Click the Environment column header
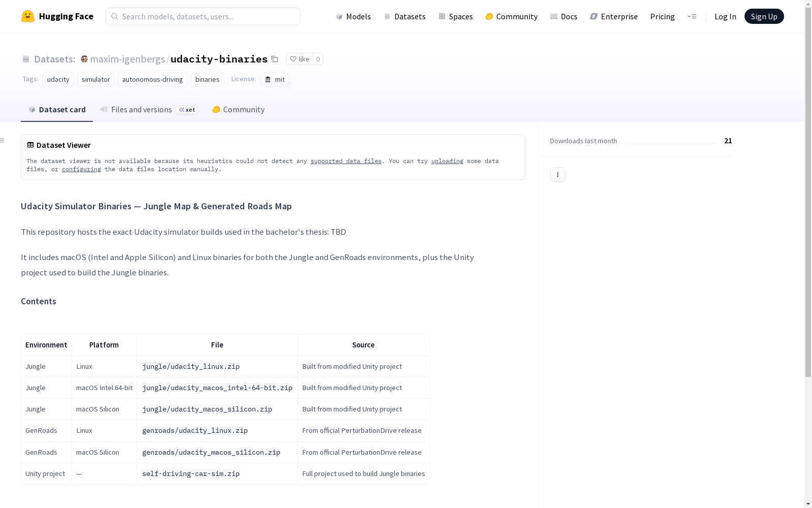This screenshot has width=812, height=508. [x=46, y=345]
